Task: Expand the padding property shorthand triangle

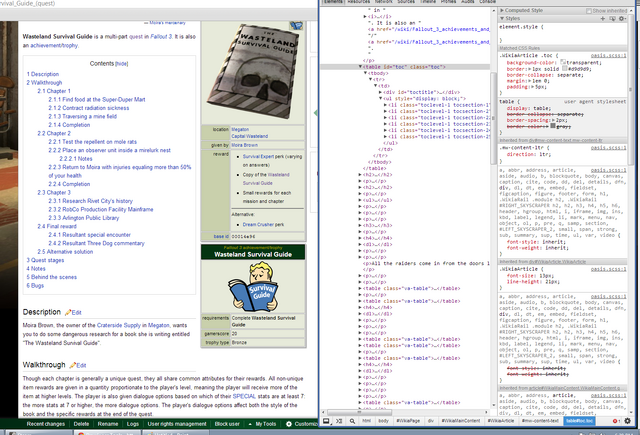Action: (531, 87)
